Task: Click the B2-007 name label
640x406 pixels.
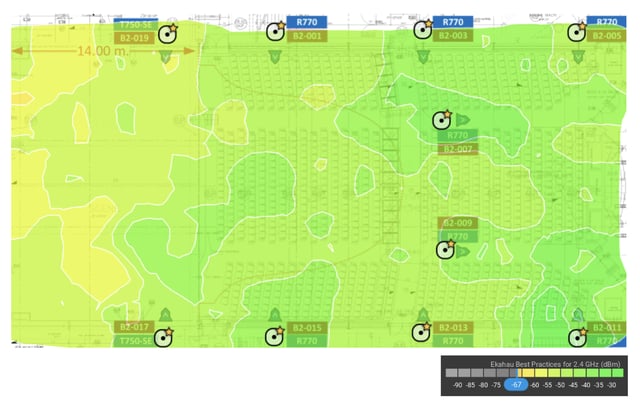Action: pyautogui.click(x=458, y=149)
